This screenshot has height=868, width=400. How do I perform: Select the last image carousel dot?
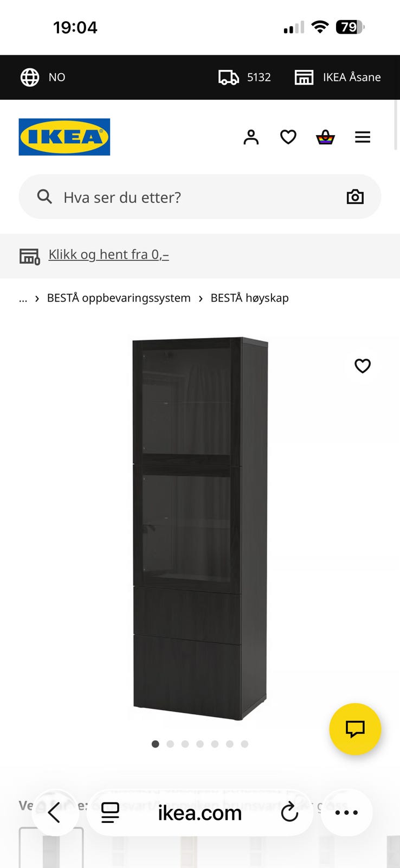coord(244,744)
